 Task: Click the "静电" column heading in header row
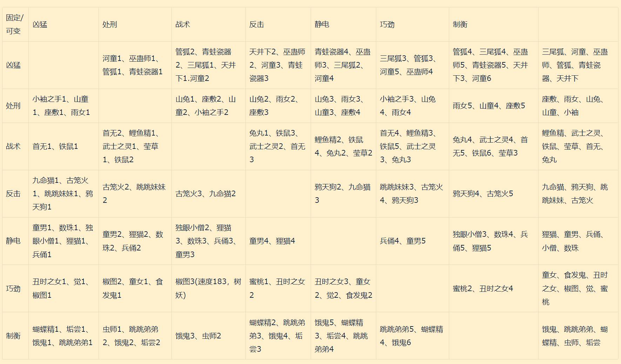tap(343, 25)
